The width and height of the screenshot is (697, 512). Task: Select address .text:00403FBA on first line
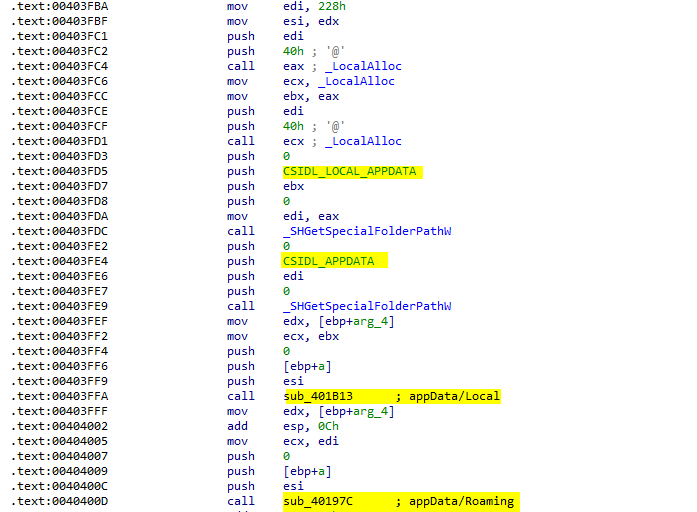tap(64, 7)
